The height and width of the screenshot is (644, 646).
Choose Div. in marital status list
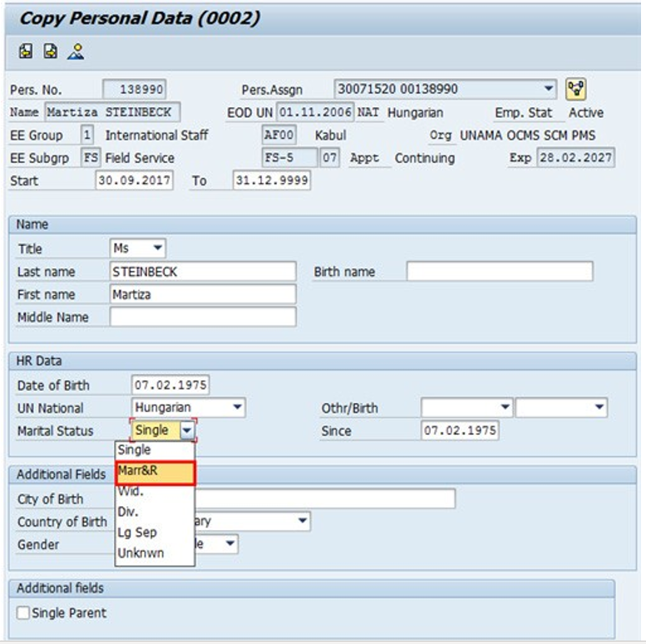[155, 512]
